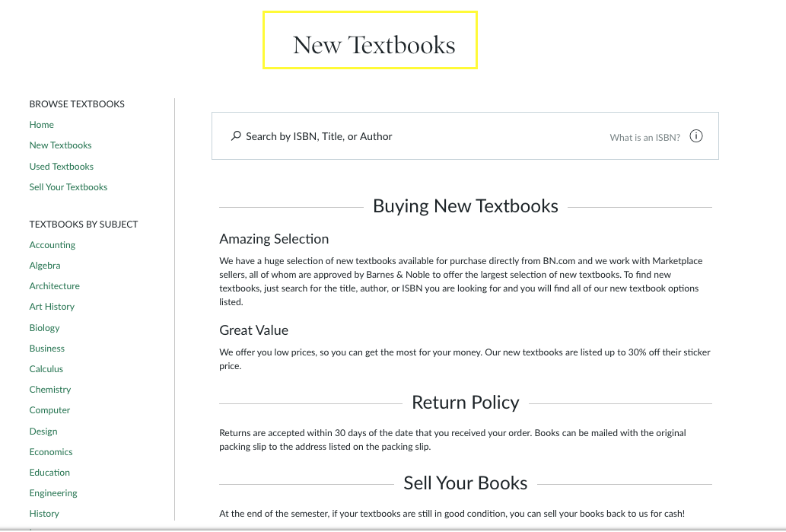Open the Business textbooks category
This screenshot has height=532, width=786.
[46, 348]
